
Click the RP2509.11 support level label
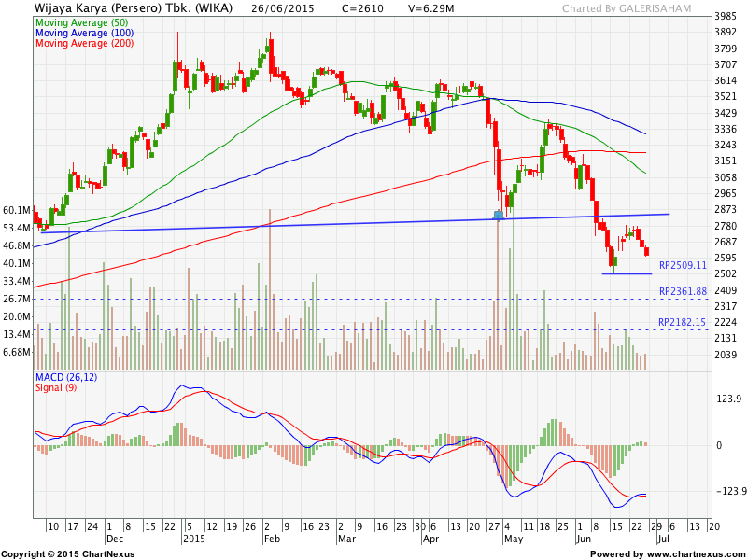click(683, 266)
